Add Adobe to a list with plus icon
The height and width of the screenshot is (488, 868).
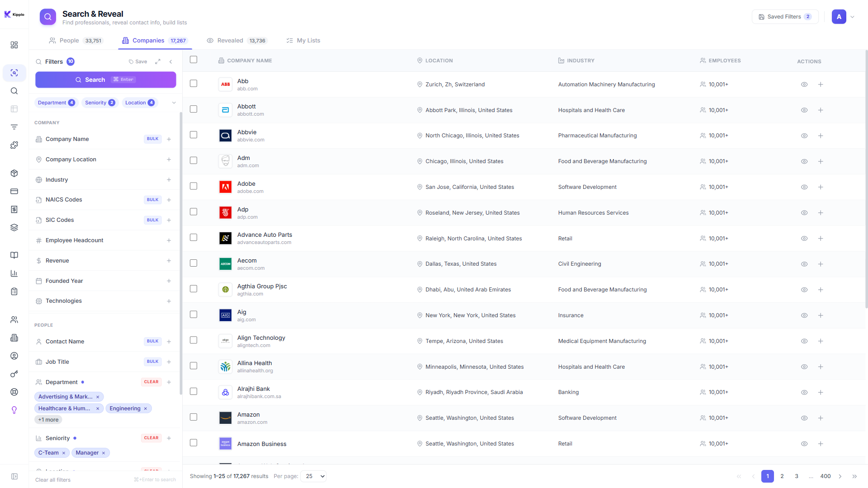821,187
